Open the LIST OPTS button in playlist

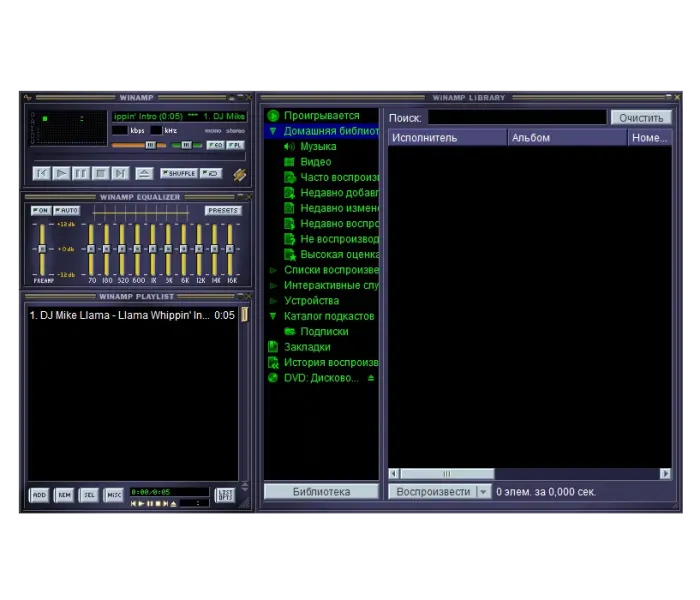[225, 495]
